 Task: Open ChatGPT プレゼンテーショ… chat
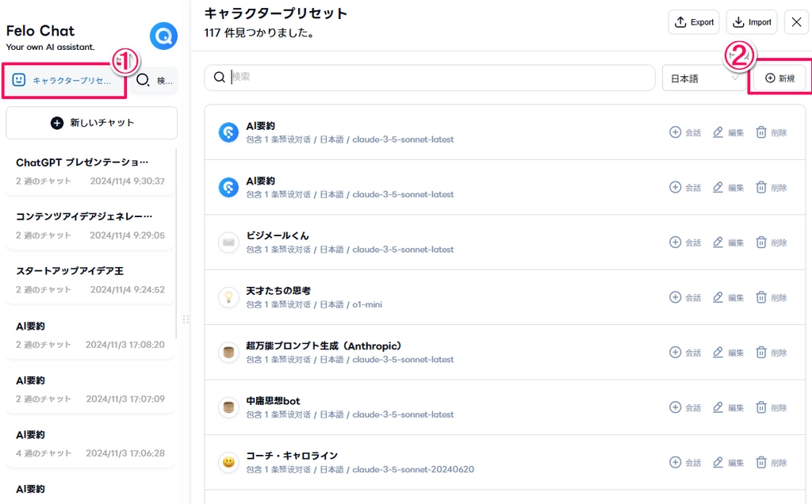(x=90, y=171)
